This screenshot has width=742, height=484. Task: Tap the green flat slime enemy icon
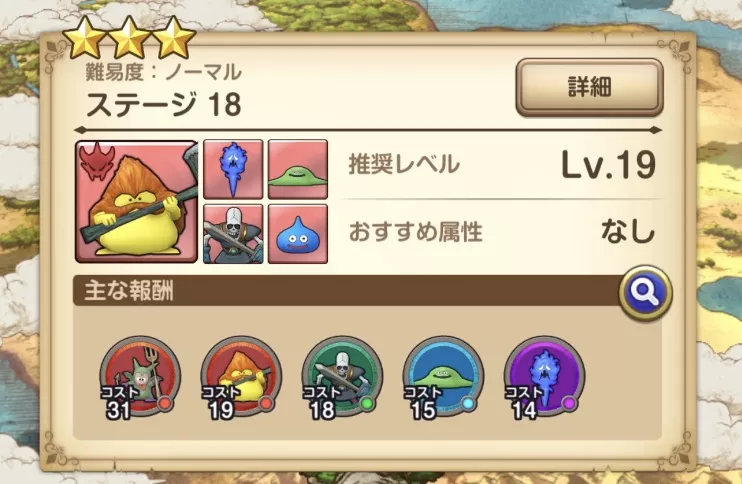coord(298,169)
